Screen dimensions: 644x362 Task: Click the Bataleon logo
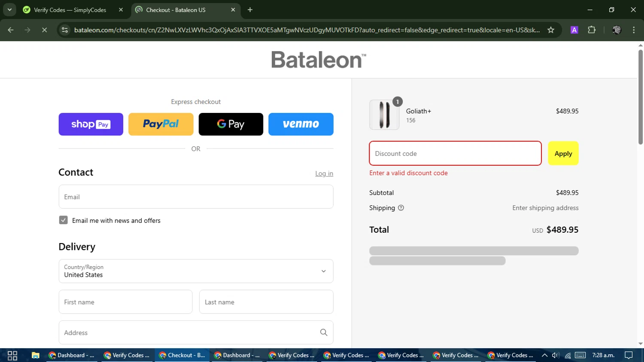pyautogui.click(x=319, y=60)
